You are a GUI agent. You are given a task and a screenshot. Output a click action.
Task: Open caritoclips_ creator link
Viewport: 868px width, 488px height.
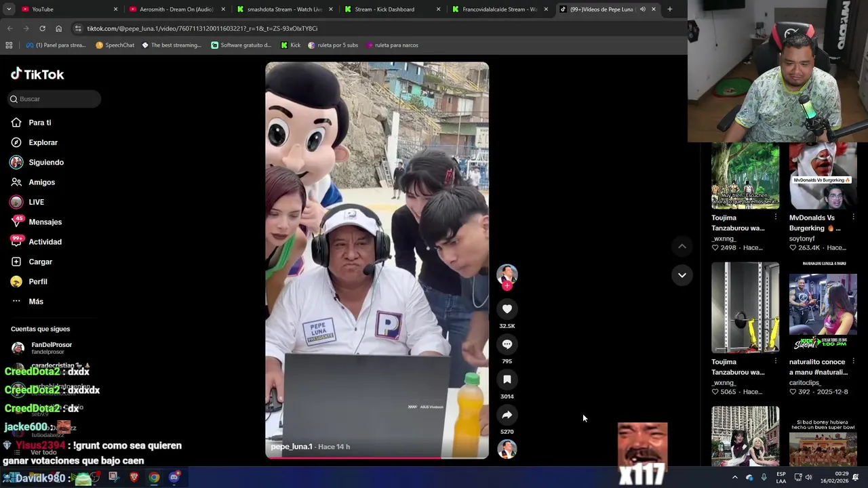click(805, 383)
